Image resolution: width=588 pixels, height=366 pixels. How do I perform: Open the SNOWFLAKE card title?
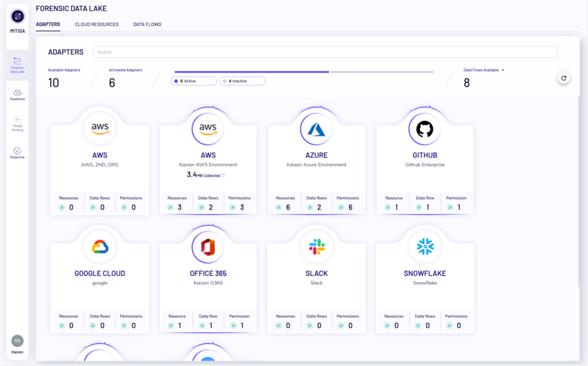click(x=425, y=273)
